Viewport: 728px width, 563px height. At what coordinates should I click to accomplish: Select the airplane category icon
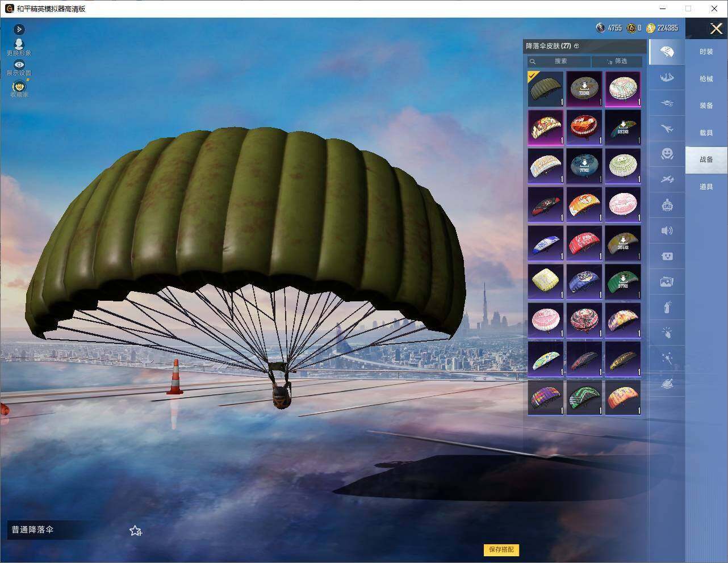click(x=667, y=128)
